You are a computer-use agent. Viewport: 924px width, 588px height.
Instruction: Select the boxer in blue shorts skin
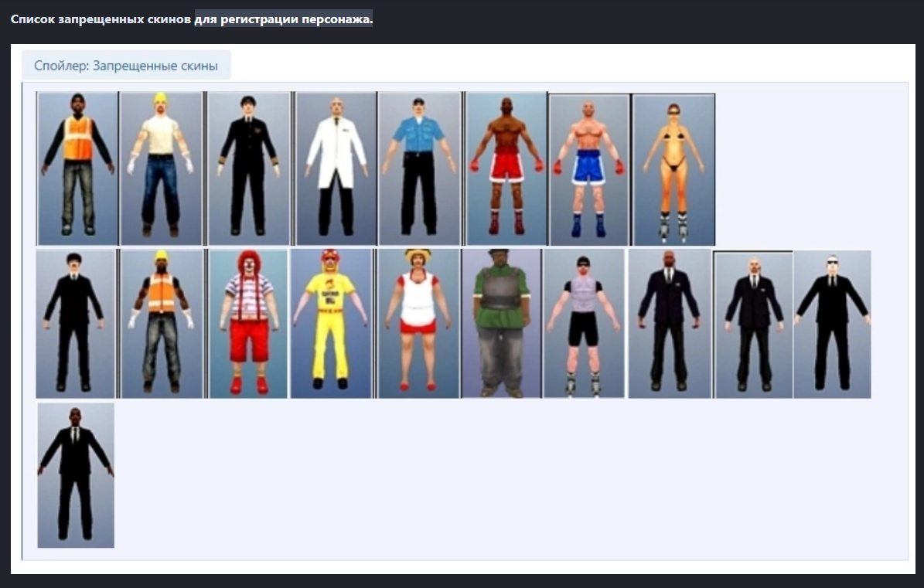click(589, 169)
